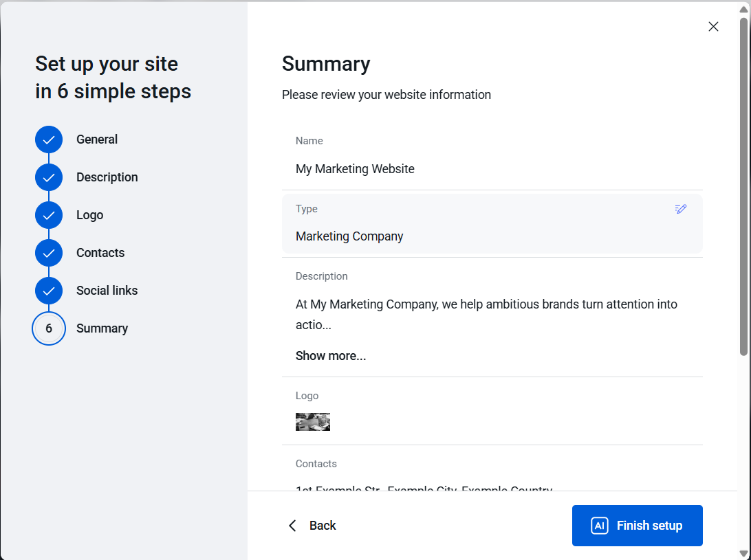The width and height of the screenshot is (751, 560).
Task: Expand description with Show more
Action: (x=331, y=356)
